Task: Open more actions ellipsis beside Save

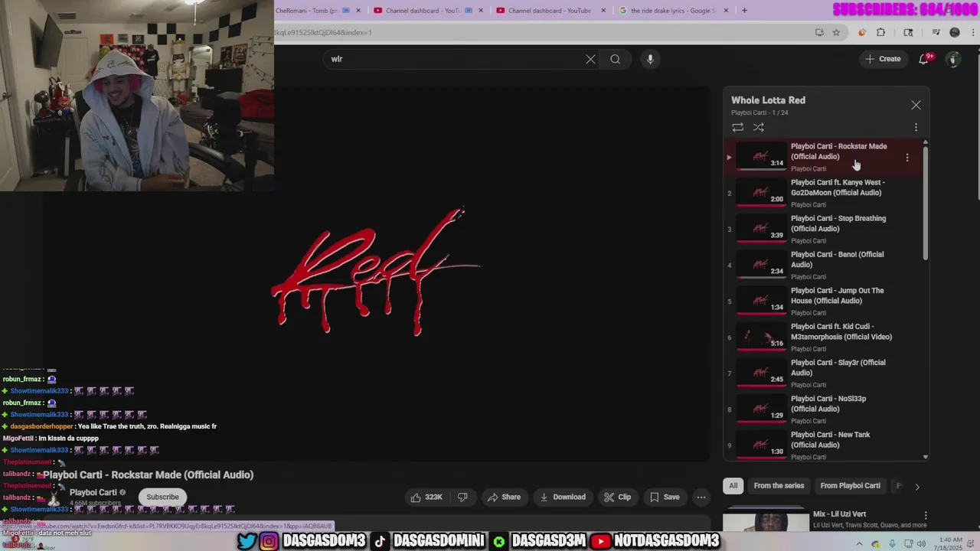Action: pos(701,497)
